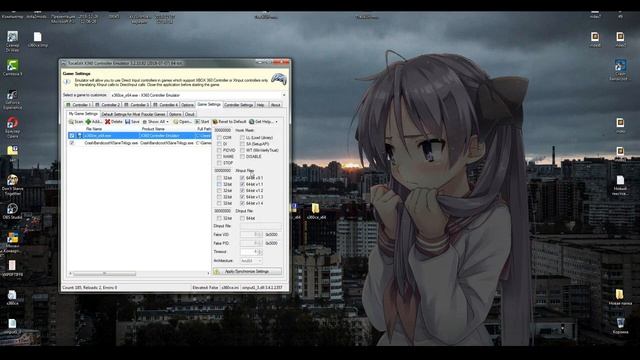Click the green Add game icon
Image resolution: width=640 pixels, height=360 pixels.
[x=88, y=122]
